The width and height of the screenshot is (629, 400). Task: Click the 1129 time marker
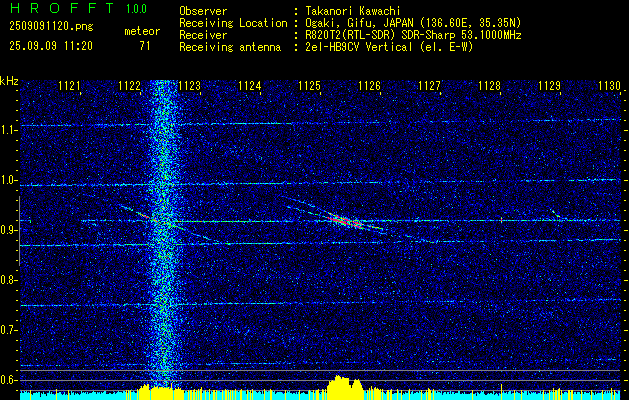pyautogui.click(x=549, y=86)
